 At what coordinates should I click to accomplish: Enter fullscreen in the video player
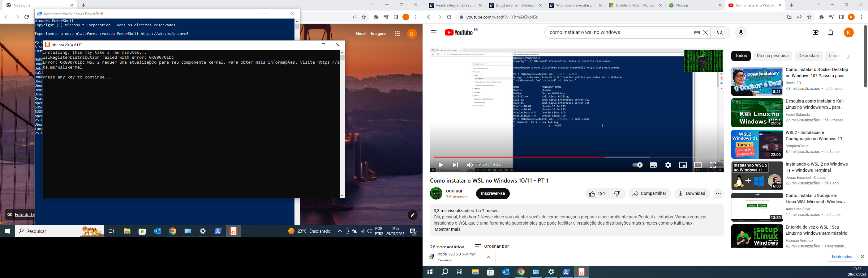point(713,165)
